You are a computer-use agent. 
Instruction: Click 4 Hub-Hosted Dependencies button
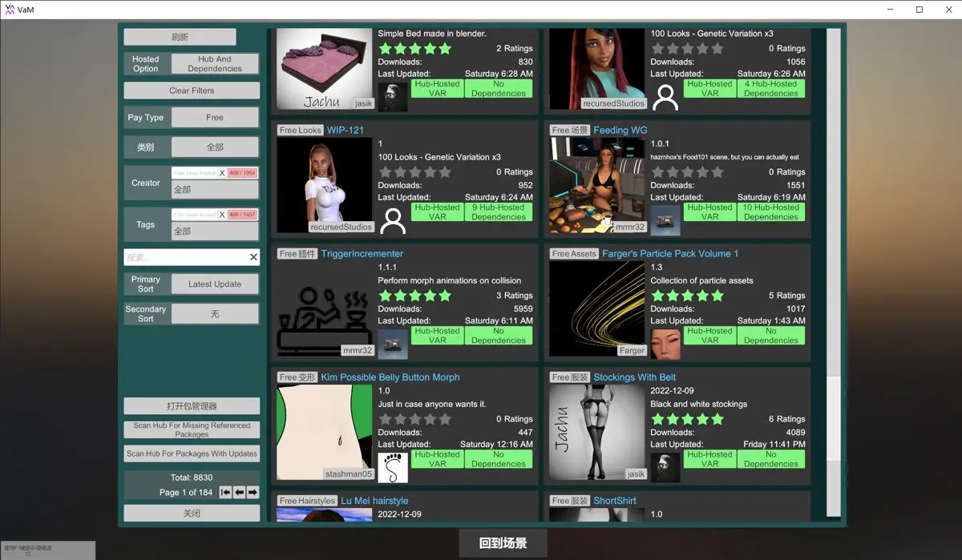click(x=771, y=88)
